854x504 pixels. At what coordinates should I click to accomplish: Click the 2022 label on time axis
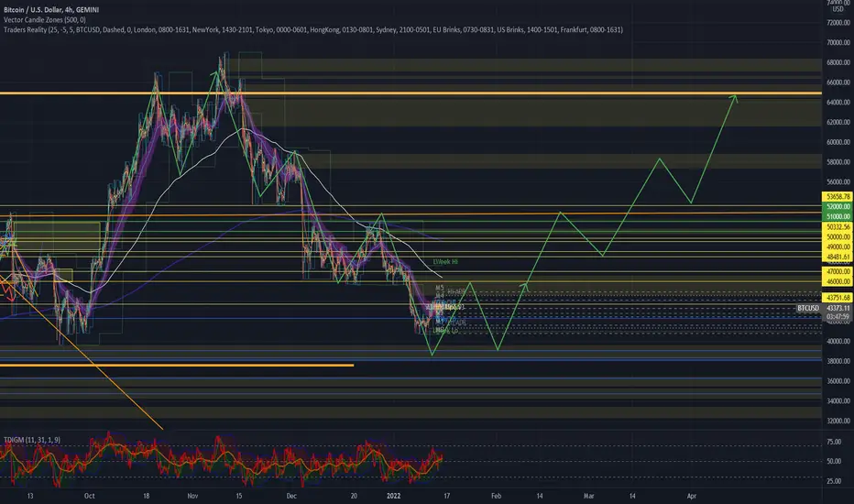393,496
